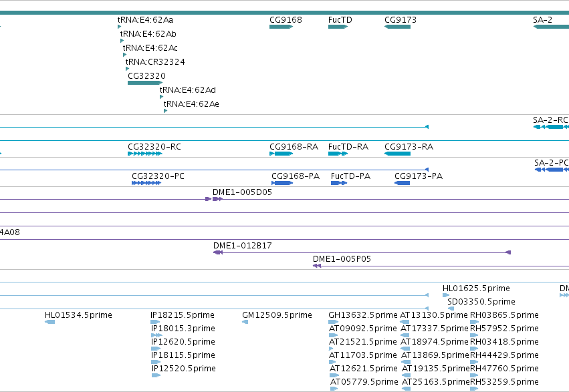
Task: Click the RH03418.5prime label
Action: [x=504, y=342]
